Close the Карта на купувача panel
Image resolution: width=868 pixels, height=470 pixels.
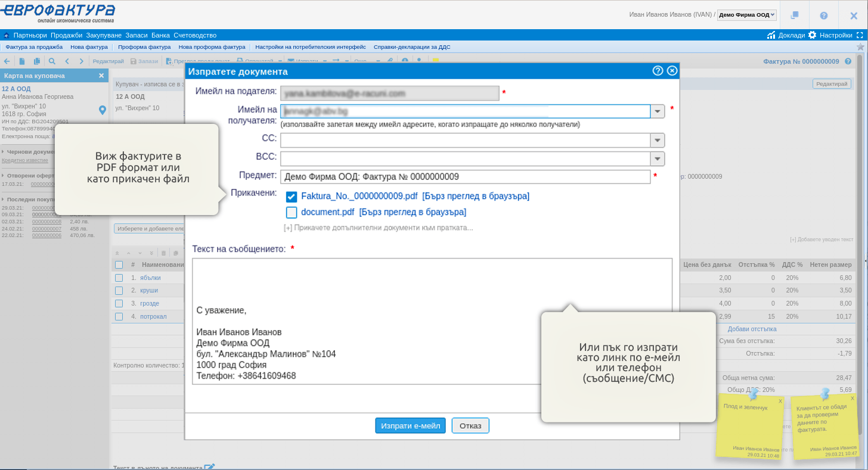click(x=101, y=76)
